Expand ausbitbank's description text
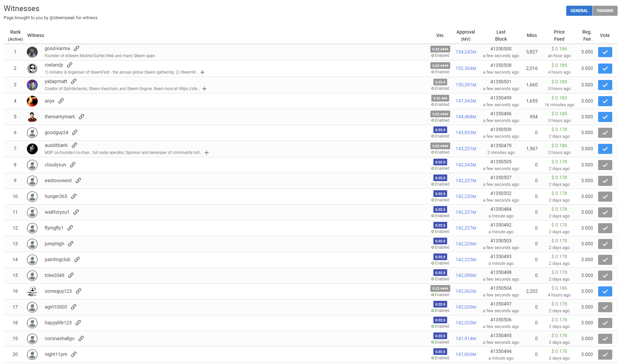 pos(207,153)
